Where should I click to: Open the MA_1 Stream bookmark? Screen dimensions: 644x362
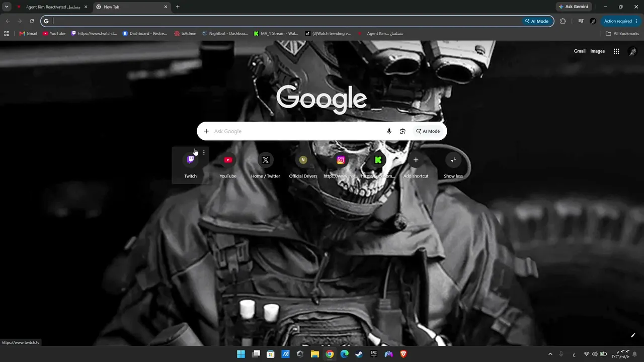(x=276, y=34)
